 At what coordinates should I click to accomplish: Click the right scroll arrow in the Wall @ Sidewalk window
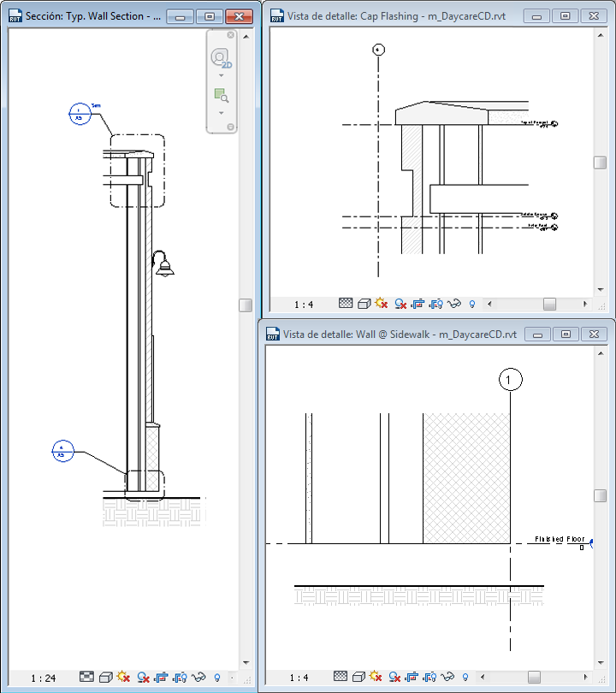[585, 677]
